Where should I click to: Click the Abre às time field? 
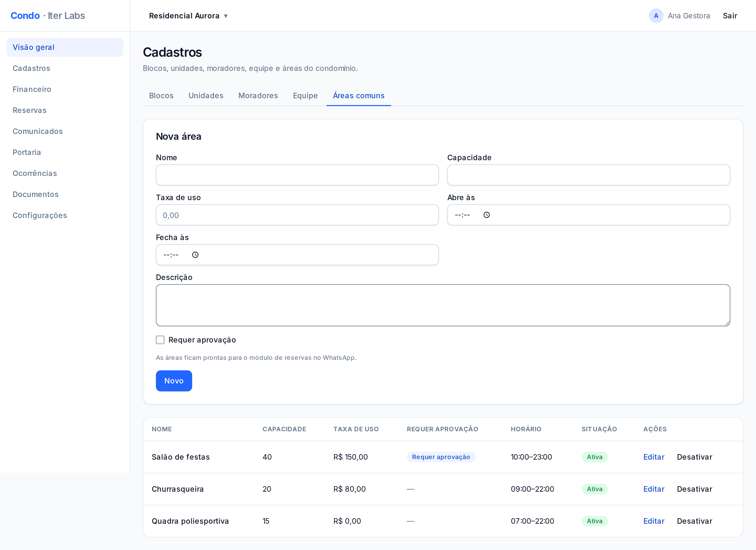(x=589, y=215)
